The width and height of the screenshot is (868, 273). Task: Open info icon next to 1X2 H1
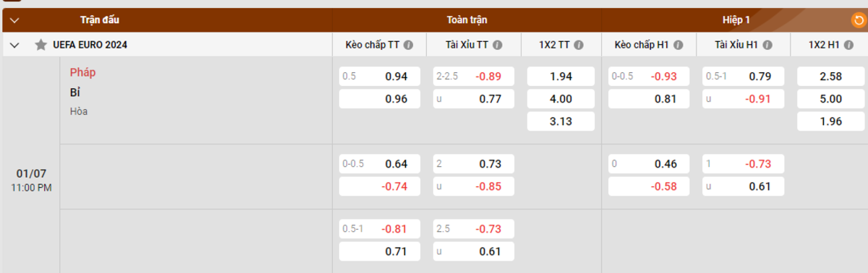click(846, 45)
